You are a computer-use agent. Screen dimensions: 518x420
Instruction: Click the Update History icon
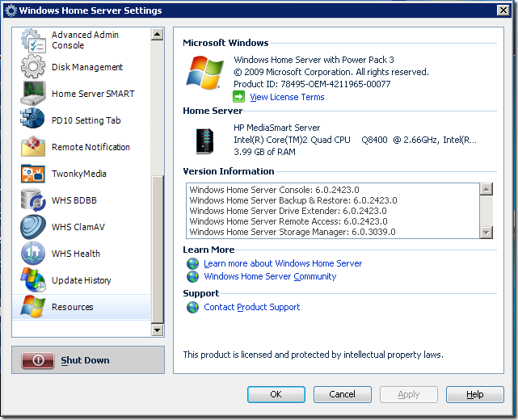point(33,280)
